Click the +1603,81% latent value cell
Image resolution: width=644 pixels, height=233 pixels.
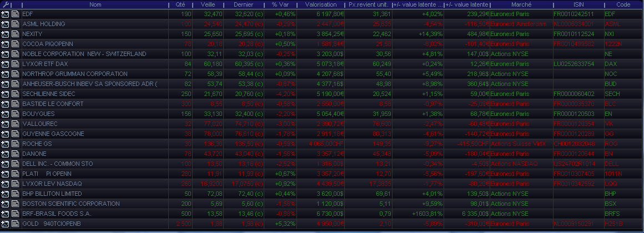(418, 214)
